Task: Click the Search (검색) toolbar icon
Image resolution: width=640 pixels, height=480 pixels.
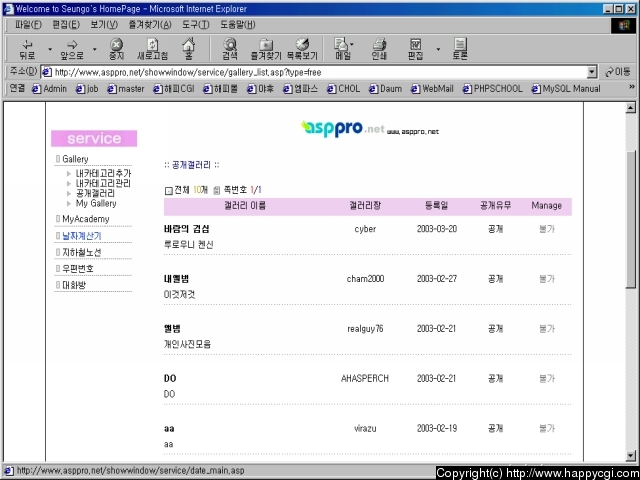Action: tap(230, 49)
